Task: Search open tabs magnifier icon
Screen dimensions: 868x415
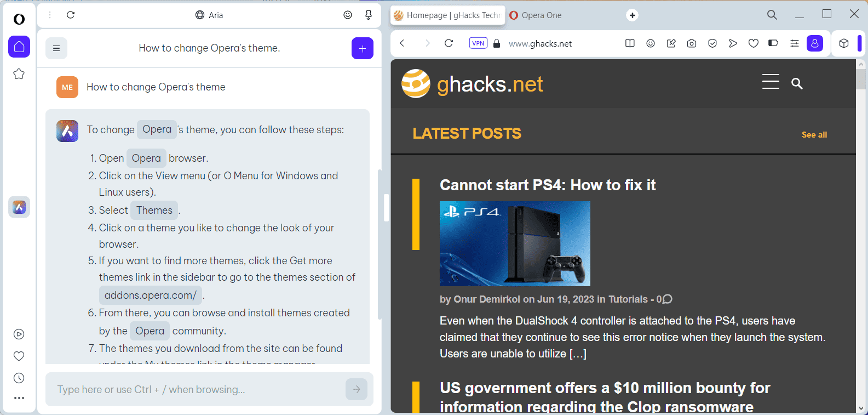Action: click(772, 15)
